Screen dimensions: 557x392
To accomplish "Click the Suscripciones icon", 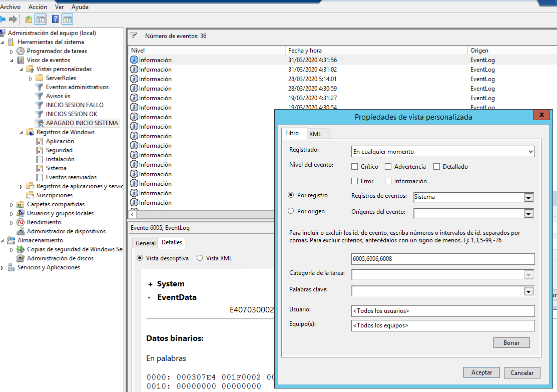I will coord(30,195).
